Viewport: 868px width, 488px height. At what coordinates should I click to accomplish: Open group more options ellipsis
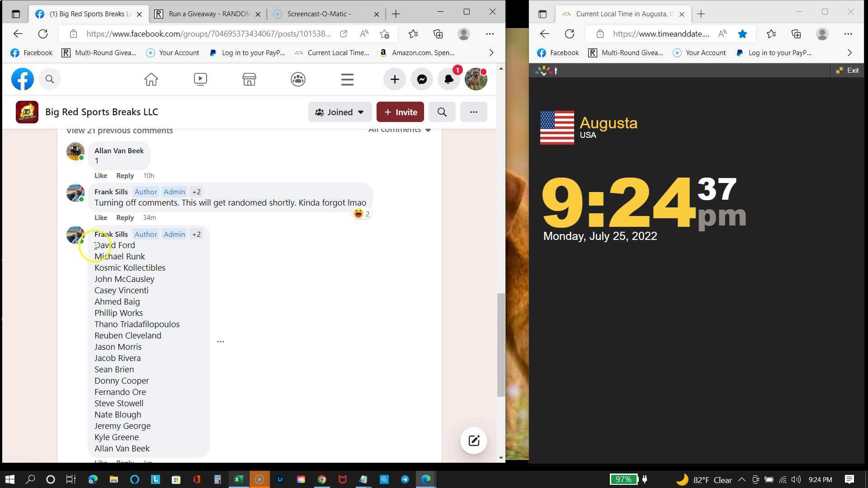tap(473, 112)
